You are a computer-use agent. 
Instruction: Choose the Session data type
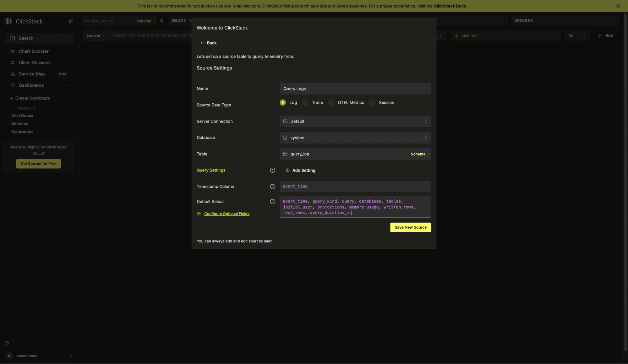point(372,103)
